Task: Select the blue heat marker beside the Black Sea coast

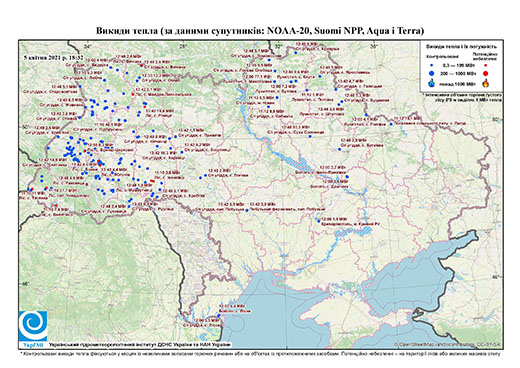Action: 219,315
